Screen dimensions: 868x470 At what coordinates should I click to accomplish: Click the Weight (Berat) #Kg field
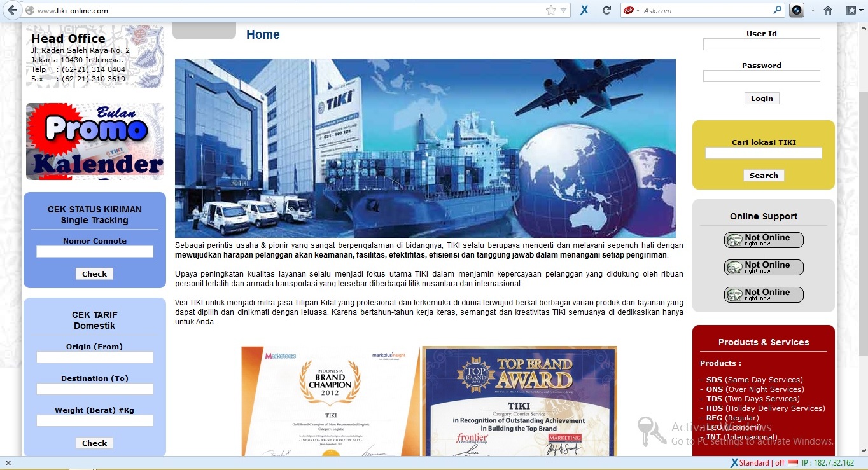point(95,421)
